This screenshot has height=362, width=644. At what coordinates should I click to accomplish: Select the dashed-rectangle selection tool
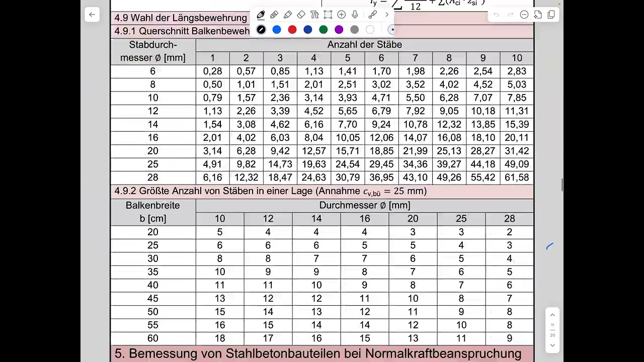tap(328, 15)
